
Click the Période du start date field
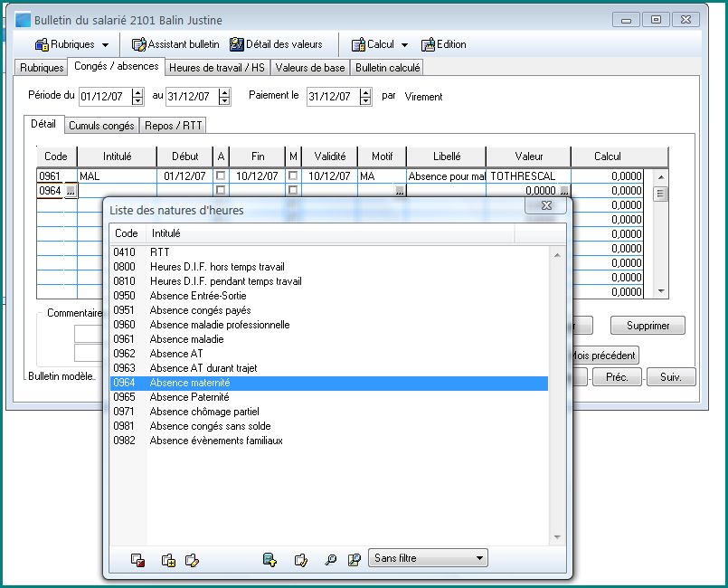pos(105,97)
